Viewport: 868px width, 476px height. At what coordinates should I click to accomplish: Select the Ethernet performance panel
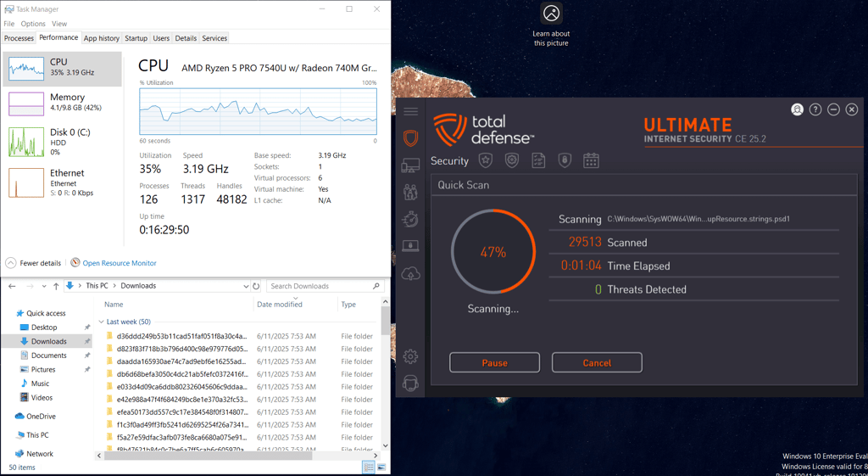pyautogui.click(x=62, y=182)
